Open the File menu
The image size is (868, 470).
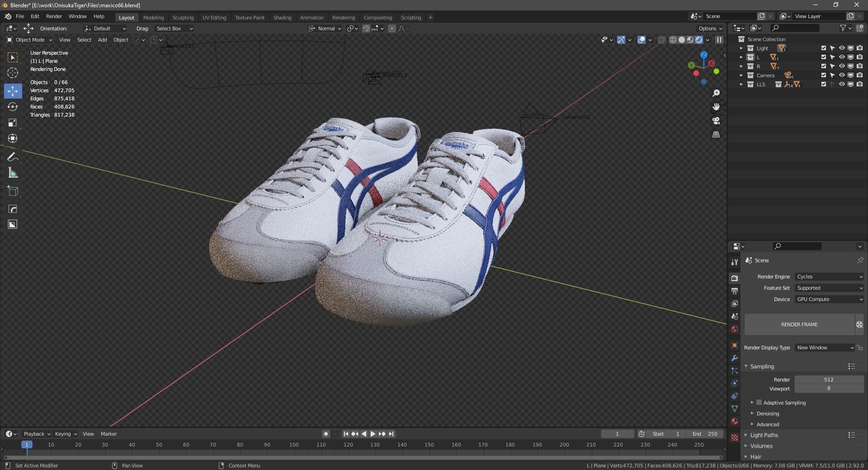20,16
